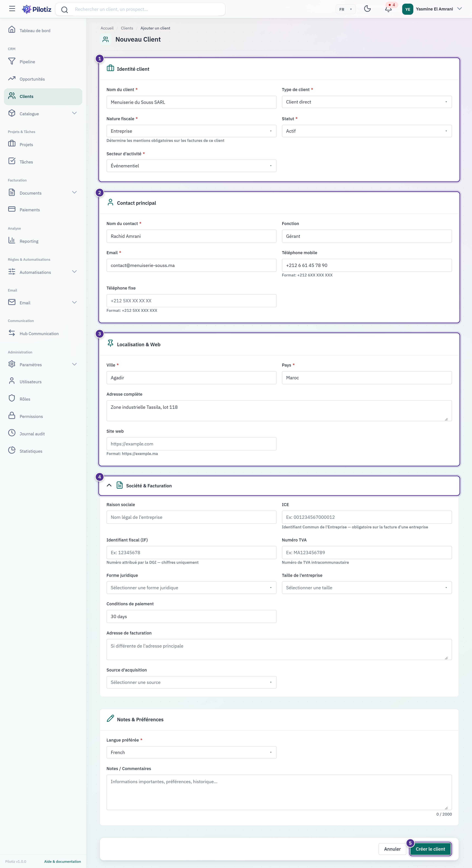Image resolution: width=472 pixels, height=868 pixels.
Task: Open Projets in the sidebar
Action: click(x=43, y=144)
